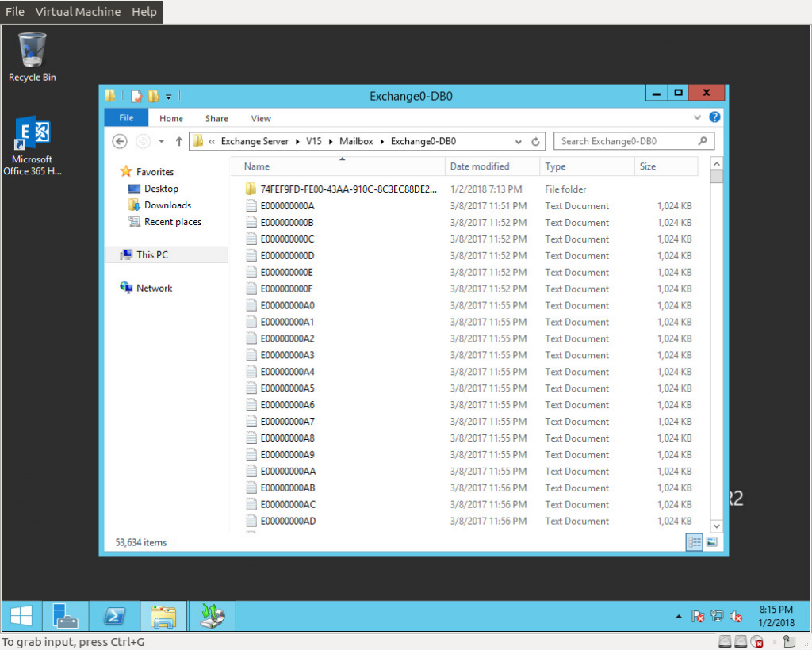
Task: Click the scrollbar up arrow
Action: (717, 163)
